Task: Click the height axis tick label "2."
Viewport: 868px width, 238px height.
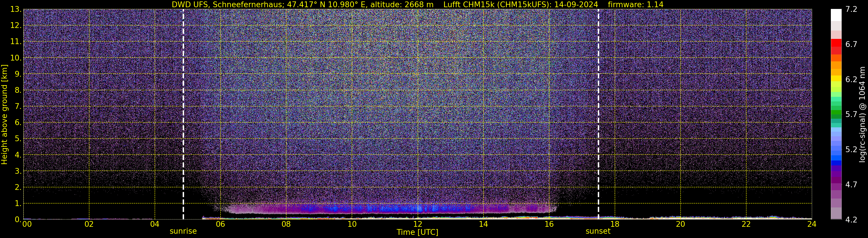Action: pos(18,188)
